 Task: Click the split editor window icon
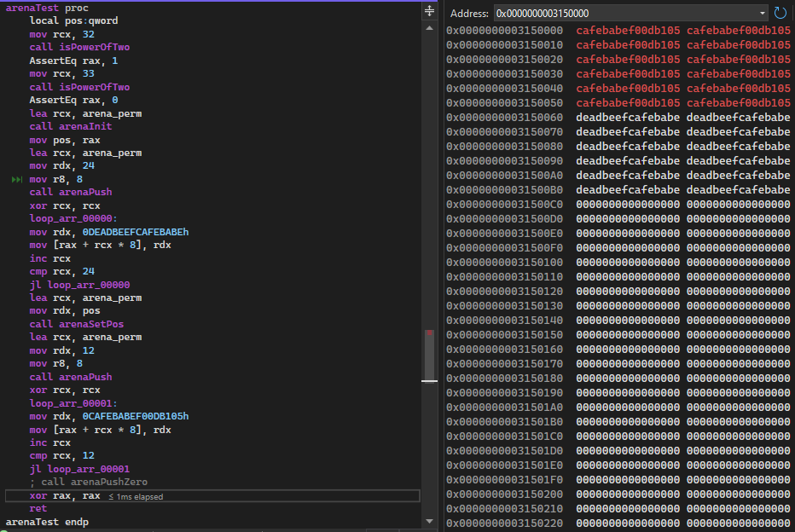[429, 10]
